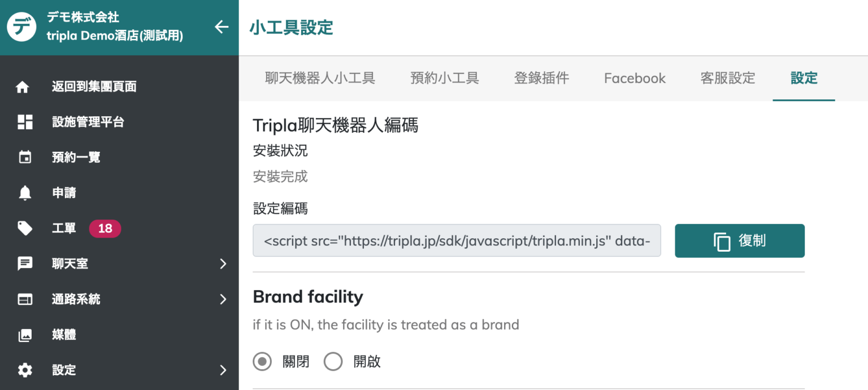This screenshot has height=390, width=868.
Task: Click the デ company logo avatar
Action: (x=20, y=27)
